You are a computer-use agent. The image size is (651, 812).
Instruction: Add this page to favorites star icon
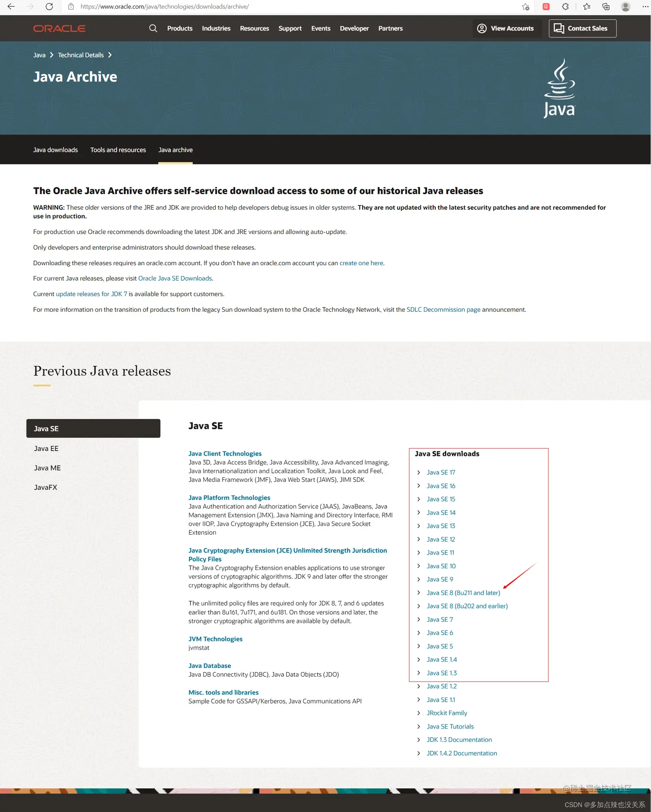click(x=525, y=6)
